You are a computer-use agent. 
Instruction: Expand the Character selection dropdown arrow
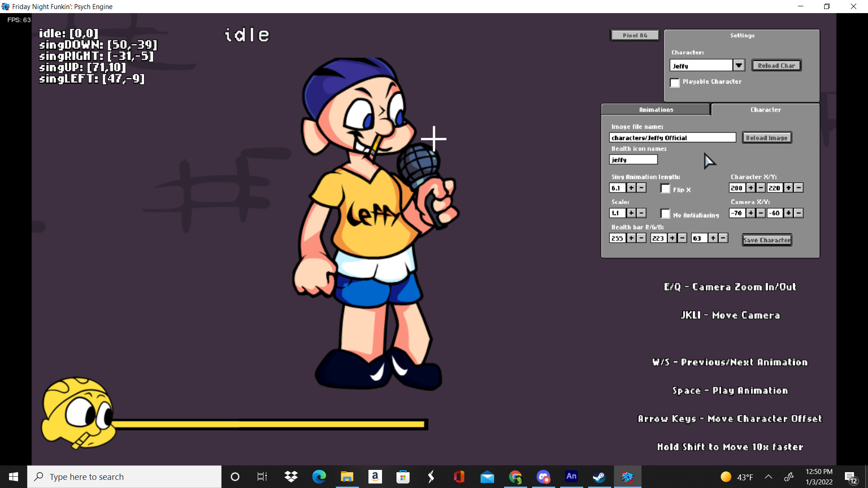click(x=739, y=66)
